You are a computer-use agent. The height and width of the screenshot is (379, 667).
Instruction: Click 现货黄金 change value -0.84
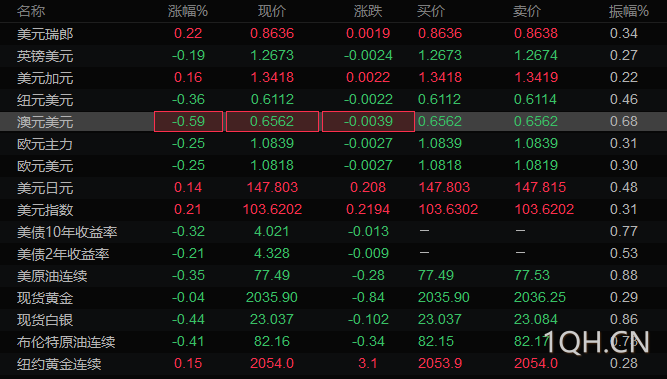tap(368, 297)
